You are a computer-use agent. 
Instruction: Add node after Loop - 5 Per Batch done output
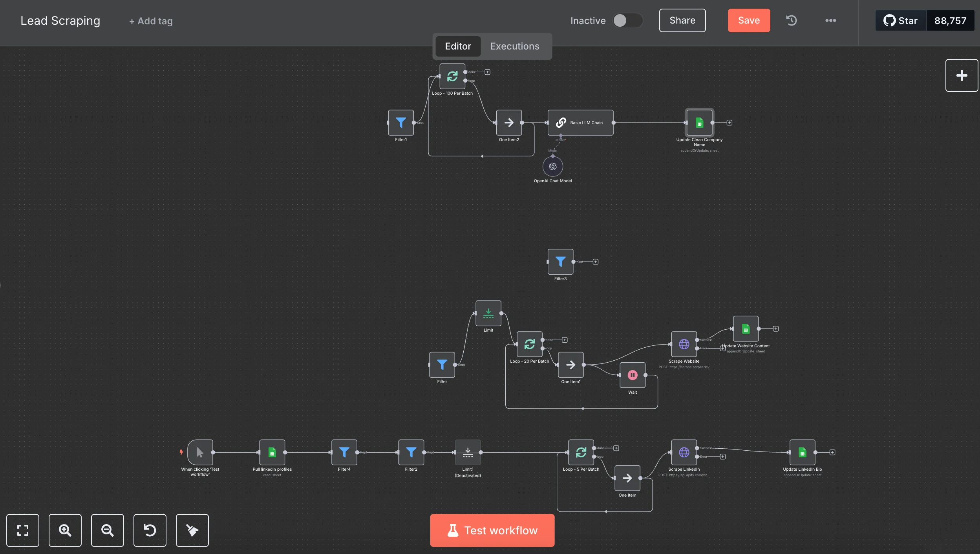(x=616, y=448)
